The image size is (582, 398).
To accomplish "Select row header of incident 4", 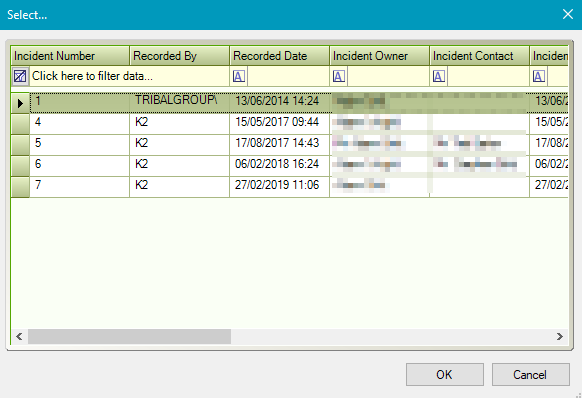I will click(20, 124).
